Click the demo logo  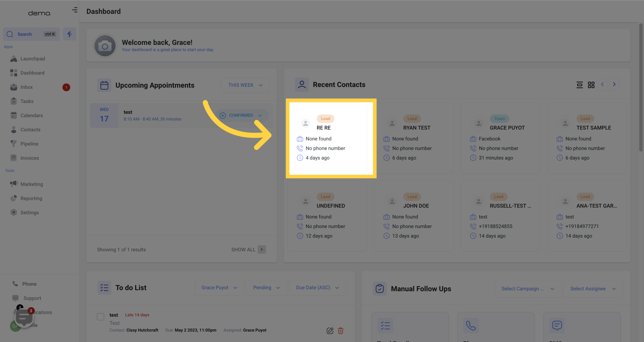(39, 13)
